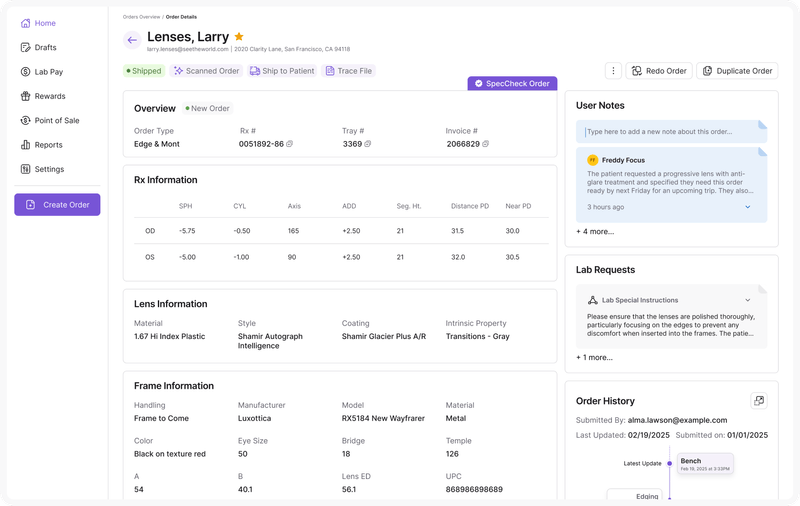
Task: Click the Latest Update timeline dot
Action: pos(669,464)
